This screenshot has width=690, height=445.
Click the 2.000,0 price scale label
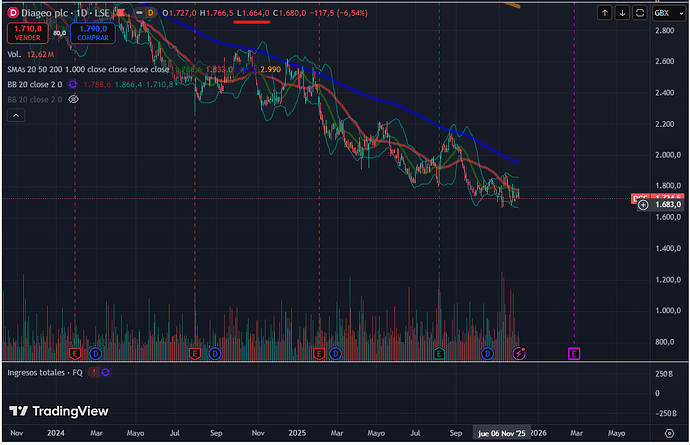(x=668, y=155)
